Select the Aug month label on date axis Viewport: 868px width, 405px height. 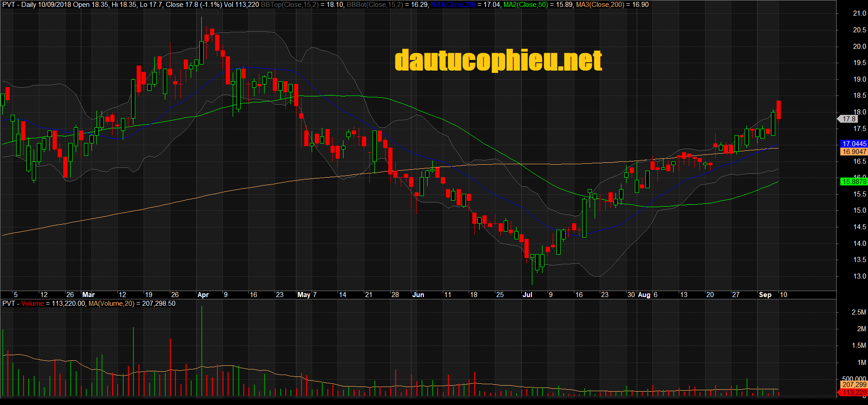point(644,295)
